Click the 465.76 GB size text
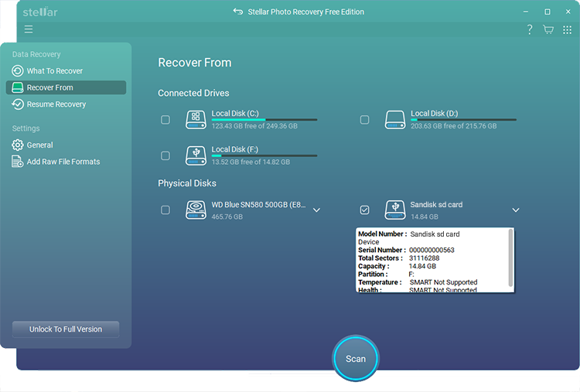The height and width of the screenshot is (392, 580). tap(227, 216)
